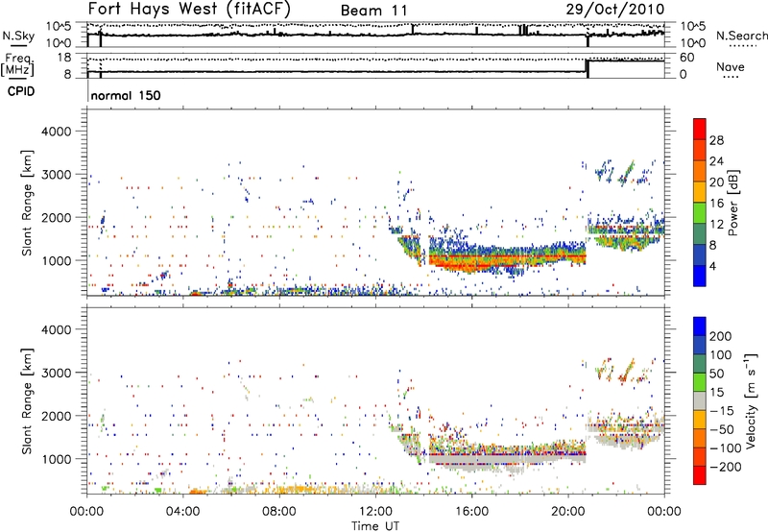Viewport: 768px width, 532px height.
Task: Click the 'CPID' label
Action: click(x=21, y=91)
